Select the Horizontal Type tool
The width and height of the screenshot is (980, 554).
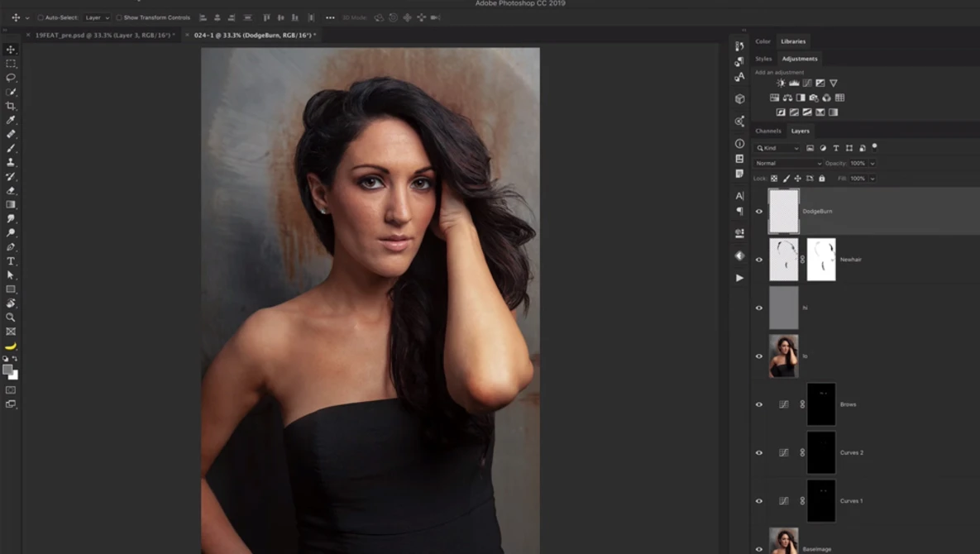coord(11,261)
